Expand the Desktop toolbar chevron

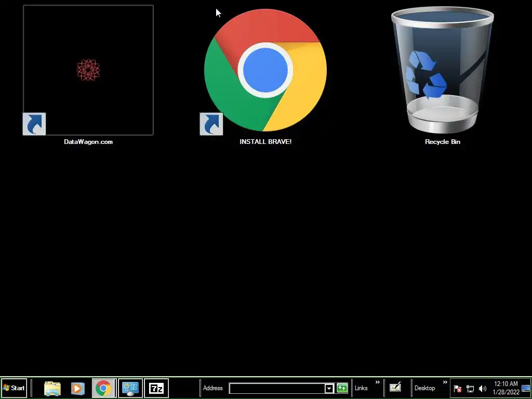pos(445,382)
